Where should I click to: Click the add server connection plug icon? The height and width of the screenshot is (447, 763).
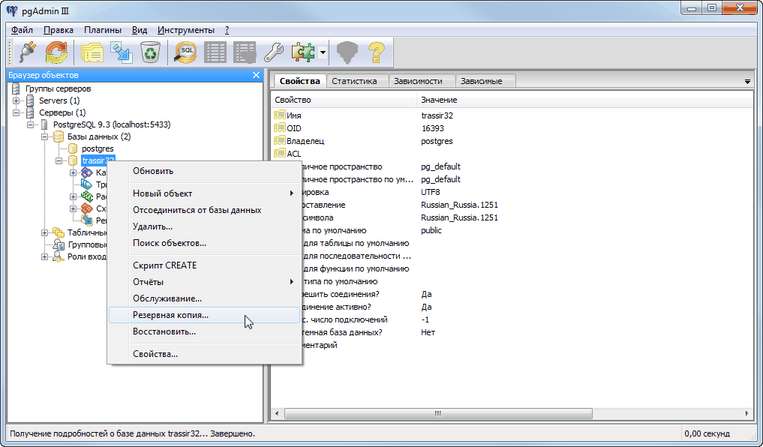25,52
